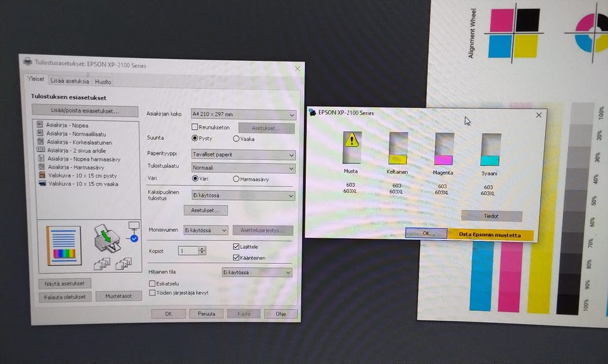Click the Syaani ink level cartridge
This screenshot has width=608, height=364.
[490, 150]
